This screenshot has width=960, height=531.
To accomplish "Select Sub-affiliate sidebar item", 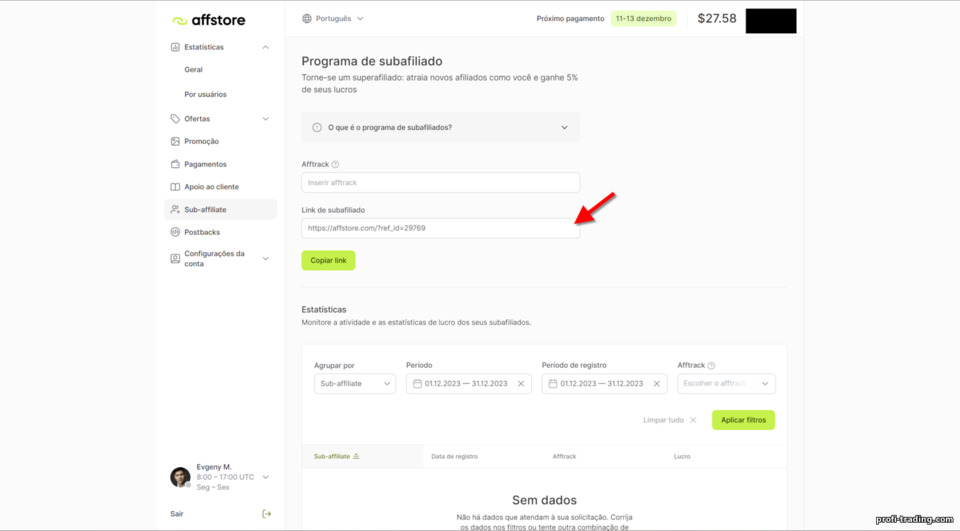I will tap(220, 209).
